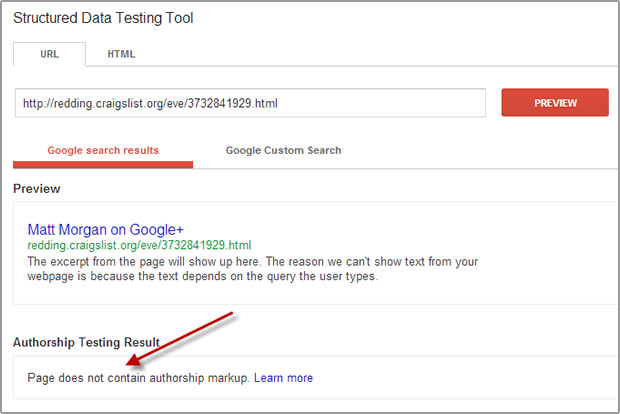Switch to Google Custom Search tab
Screen dimensions: 620x414
coord(283,150)
